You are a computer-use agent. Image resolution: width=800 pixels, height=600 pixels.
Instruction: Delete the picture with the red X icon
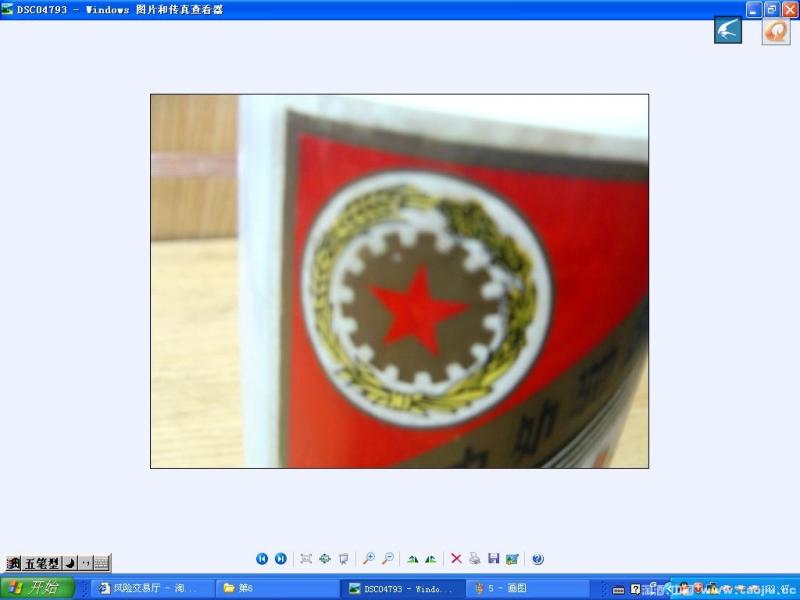click(456, 559)
